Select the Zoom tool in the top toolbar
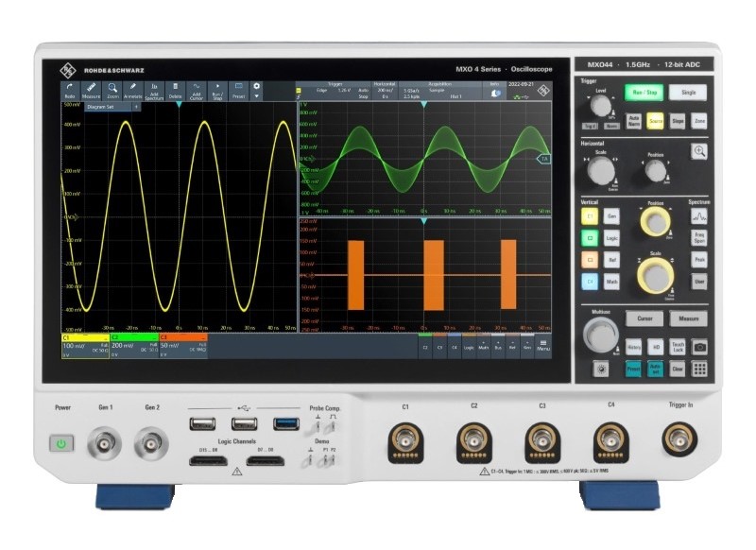 point(112,90)
